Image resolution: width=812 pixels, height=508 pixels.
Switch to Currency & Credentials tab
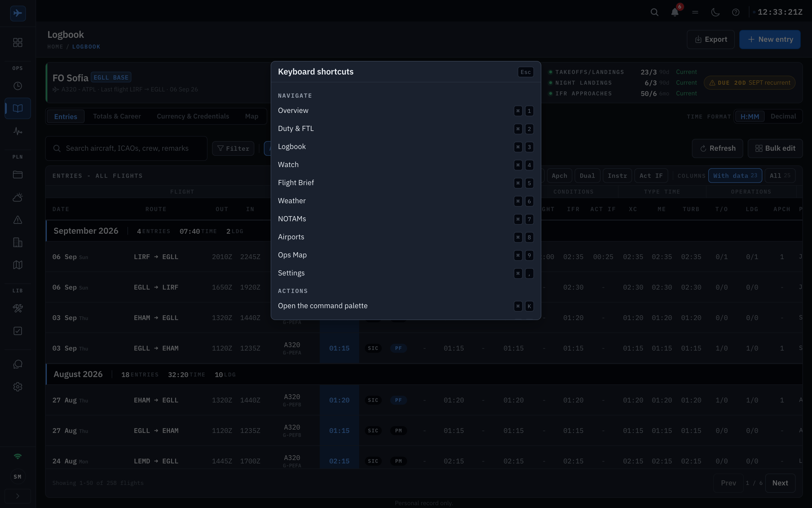click(x=193, y=117)
